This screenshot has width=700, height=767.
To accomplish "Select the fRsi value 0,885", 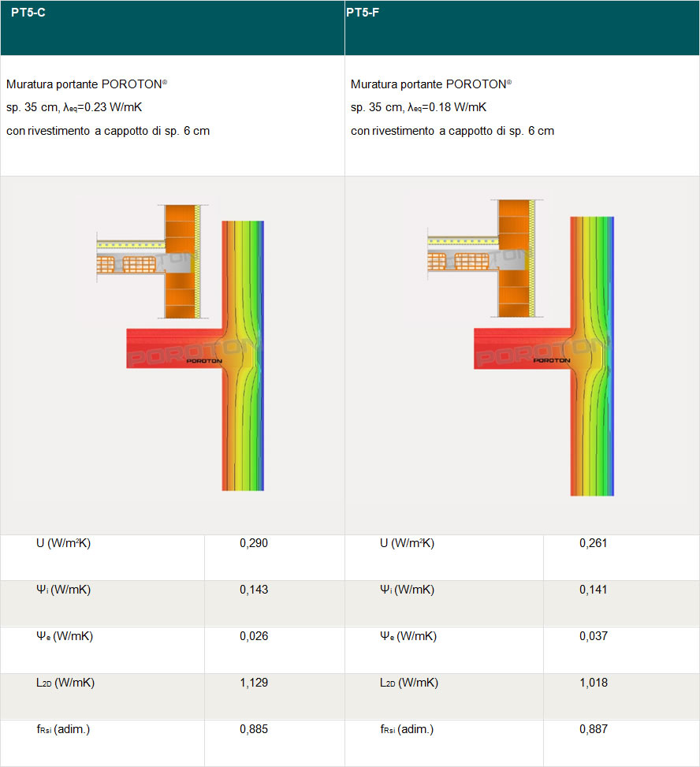I will tap(254, 729).
